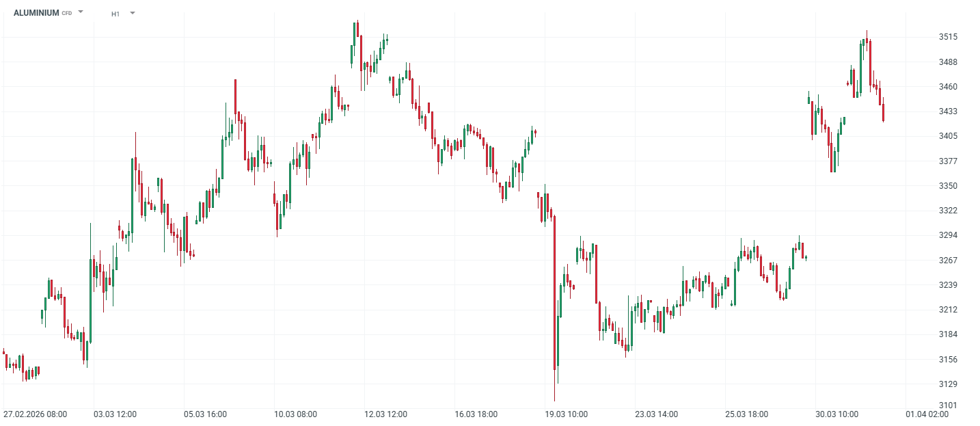Click the 12.03 12:00 time label
Screen dimensions: 980x426
385,414
